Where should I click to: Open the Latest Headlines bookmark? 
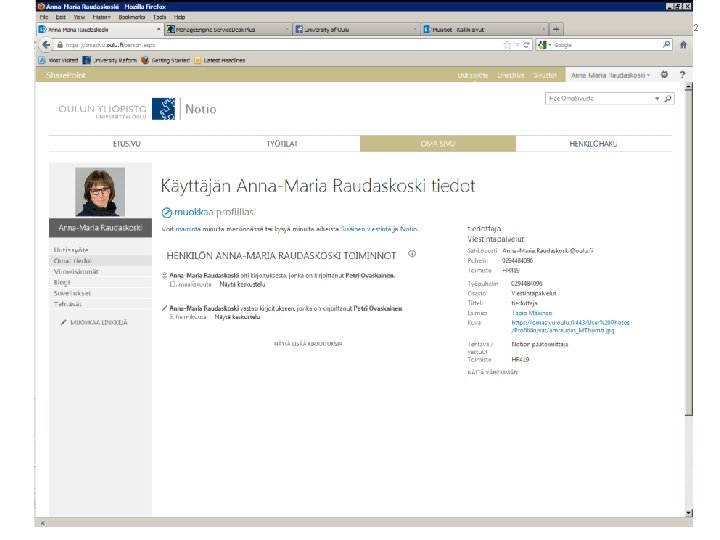(220, 60)
